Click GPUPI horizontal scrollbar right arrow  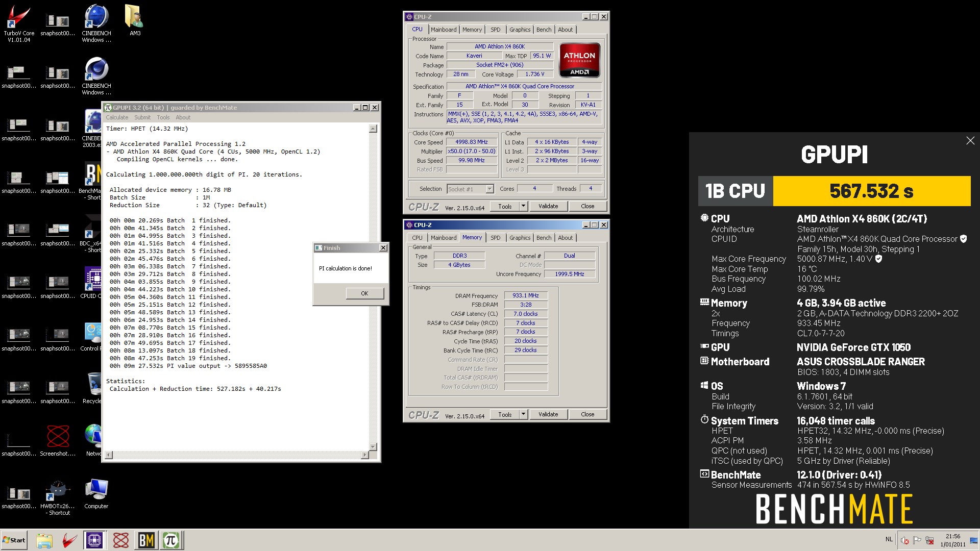tap(364, 455)
